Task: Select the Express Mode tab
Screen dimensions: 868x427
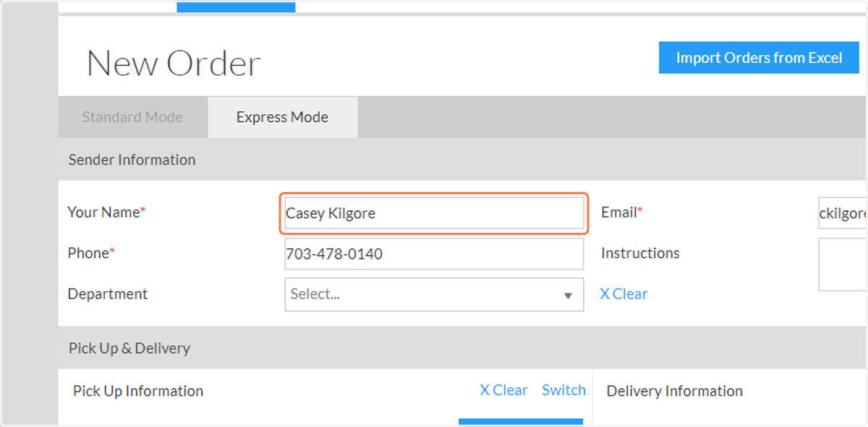Action: tap(282, 117)
